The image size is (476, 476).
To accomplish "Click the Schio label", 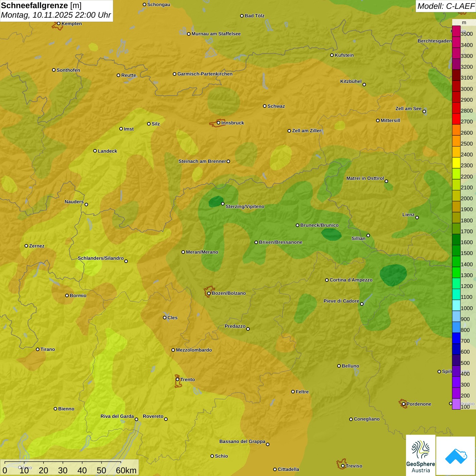I will 221,456.
